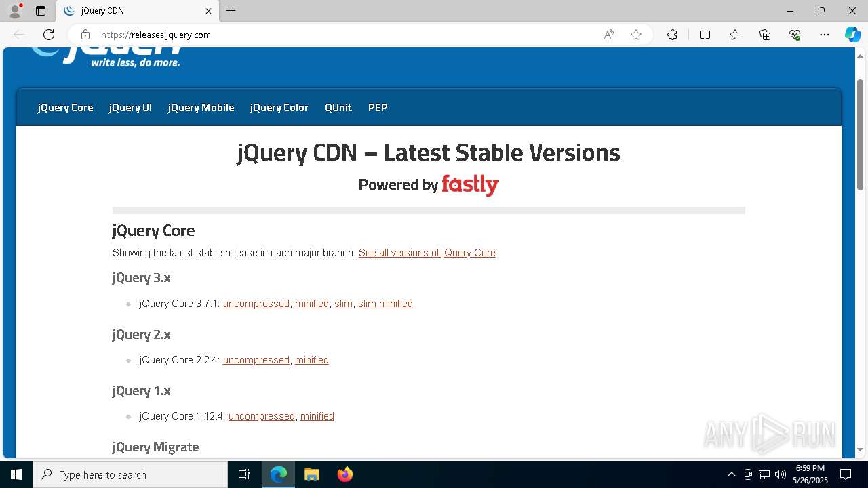The height and width of the screenshot is (488, 868).
Task: Open jQuery 1.12.4 minified link
Action: point(317,416)
